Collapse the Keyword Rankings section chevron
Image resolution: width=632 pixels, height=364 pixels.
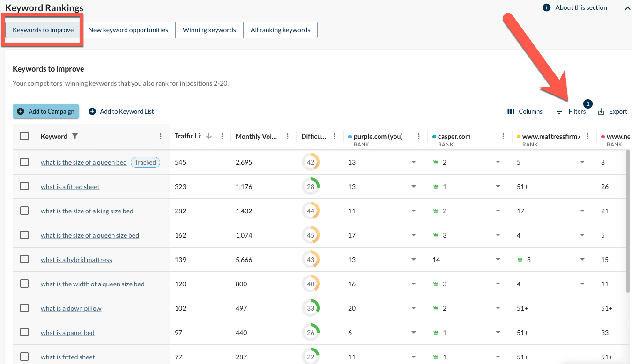point(627,8)
